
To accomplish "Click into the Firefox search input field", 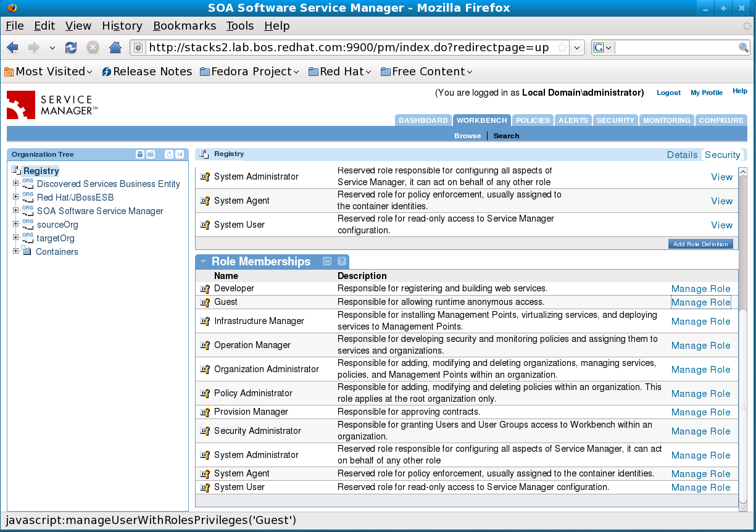I will click(x=676, y=48).
